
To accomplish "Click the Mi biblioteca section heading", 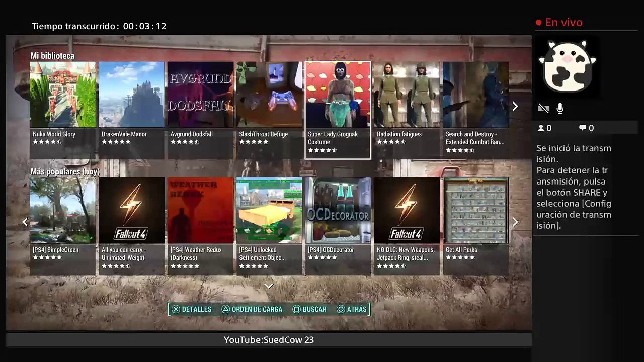I will [x=52, y=56].
